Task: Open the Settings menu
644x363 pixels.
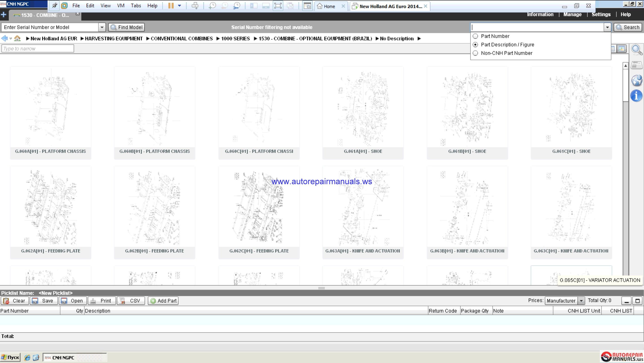Action: pos(601,15)
